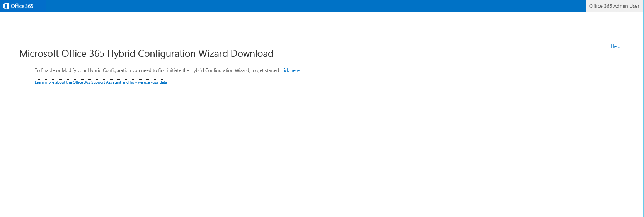Click the blue header bar's empty middle area
This screenshot has width=644, height=217.
pos(300,6)
